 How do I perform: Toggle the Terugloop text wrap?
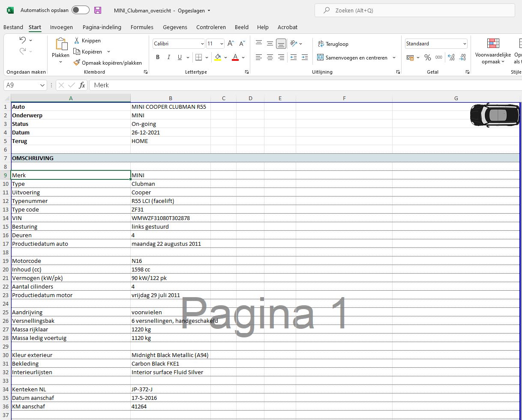click(x=333, y=44)
